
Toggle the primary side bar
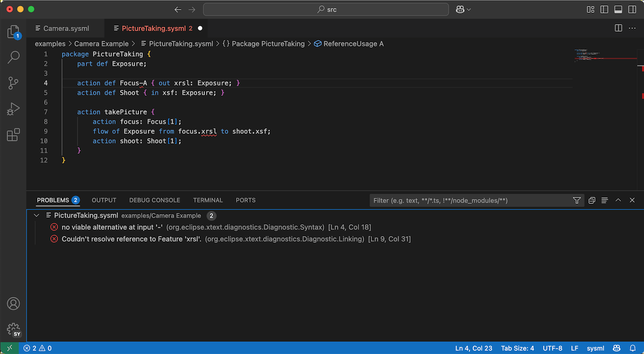(605, 10)
